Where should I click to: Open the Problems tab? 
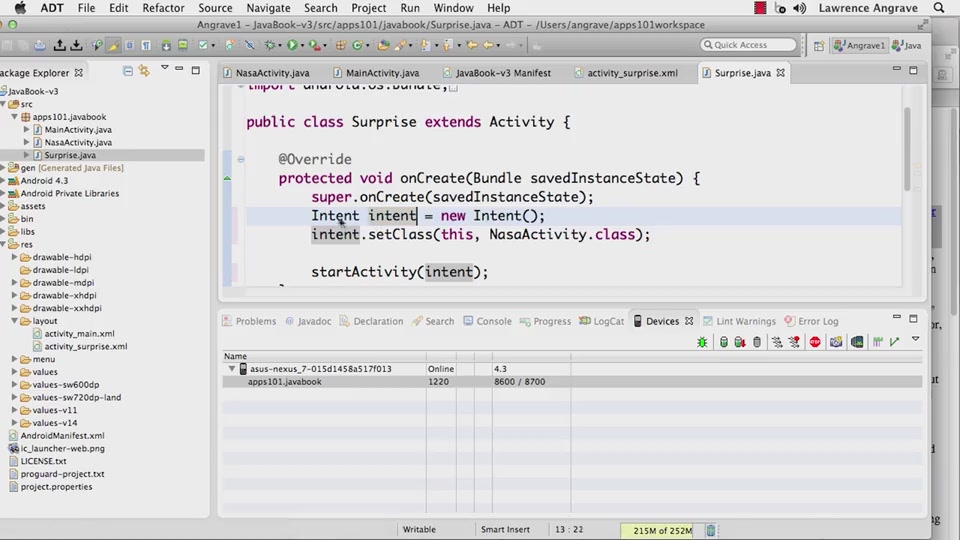pos(249,321)
